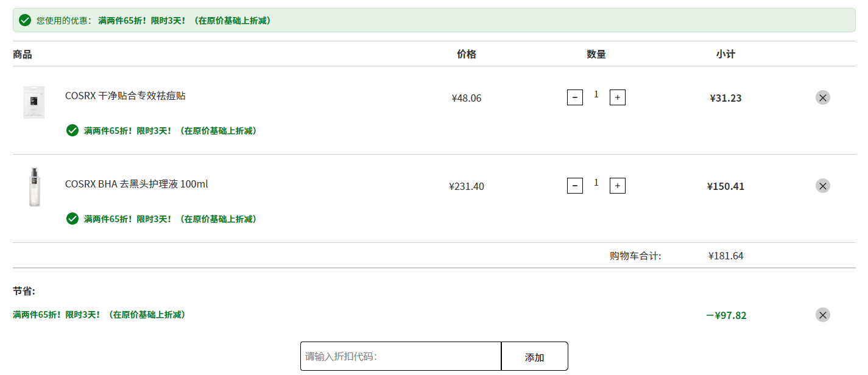Increase quantity of COSRX 祛痘贴
This screenshot has height=375, width=868.
point(618,97)
